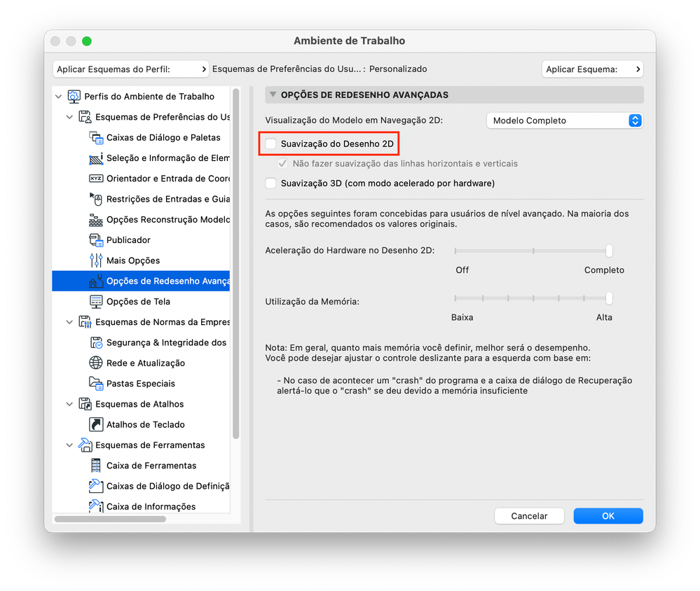Image resolution: width=700 pixels, height=591 pixels.
Task: Open the Publicador icon
Action: point(96,240)
